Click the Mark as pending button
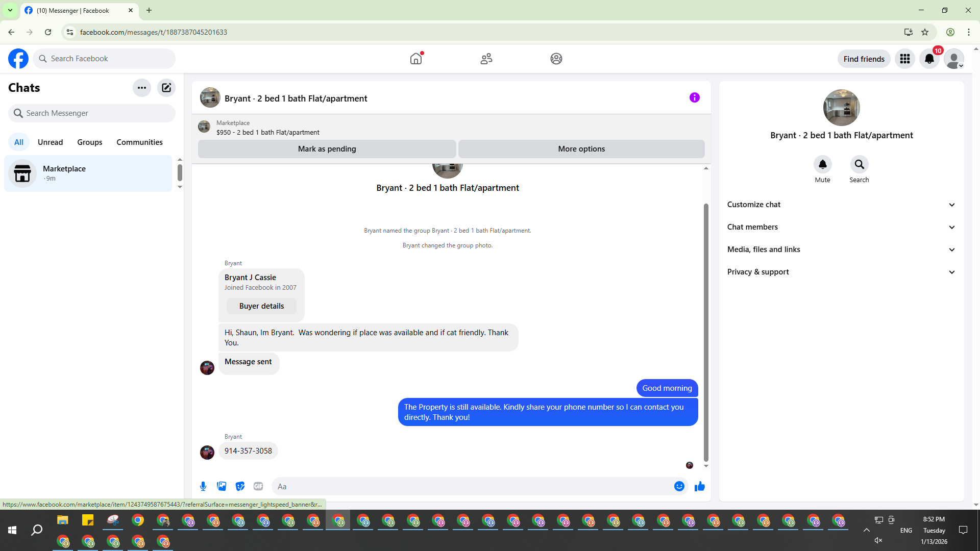The height and width of the screenshot is (551, 980). [327, 149]
